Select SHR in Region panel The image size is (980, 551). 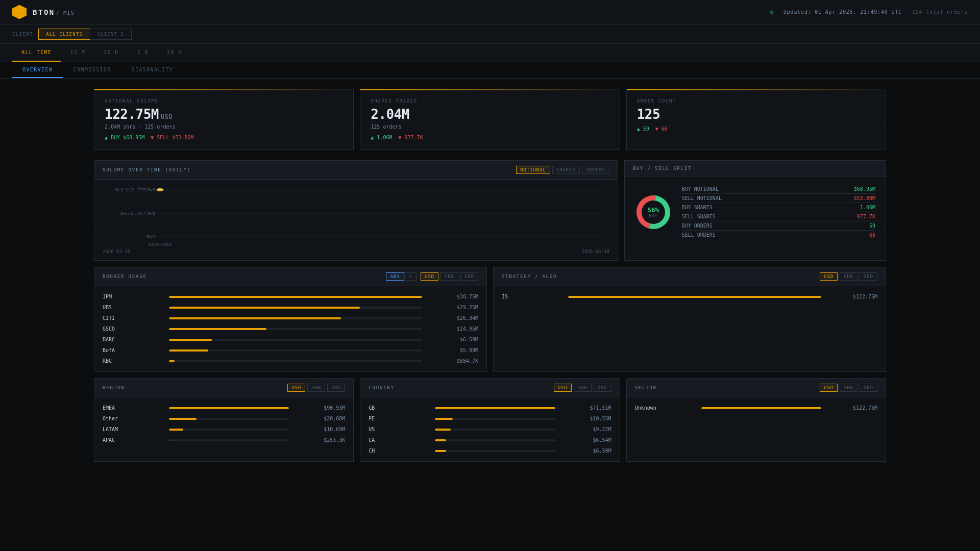[x=316, y=388]
